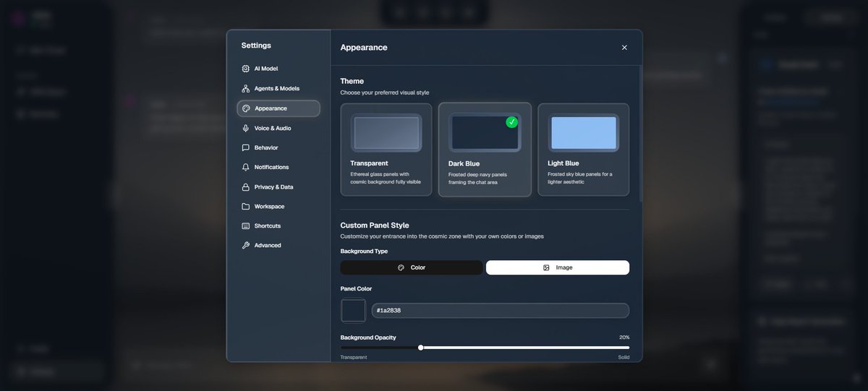Click the "Settings" sidebar title

pyautogui.click(x=256, y=46)
